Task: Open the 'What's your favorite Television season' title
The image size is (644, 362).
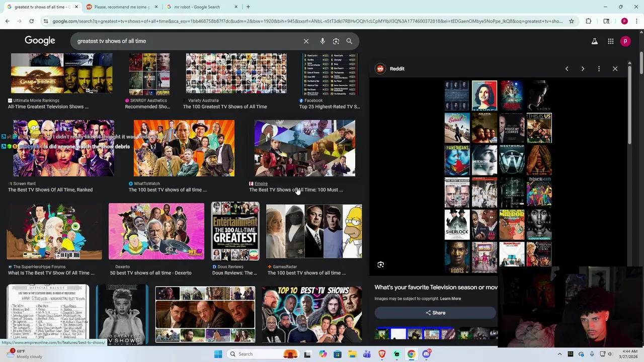Action: [x=436, y=287]
